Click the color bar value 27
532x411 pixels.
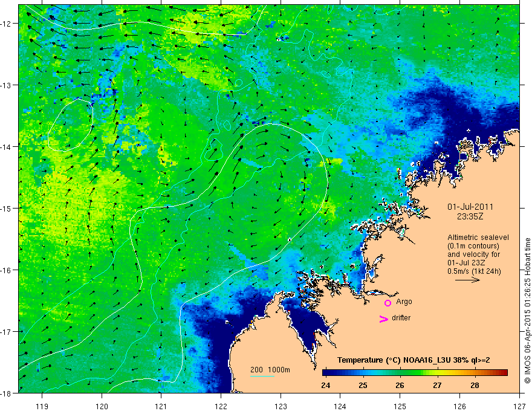click(437, 385)
